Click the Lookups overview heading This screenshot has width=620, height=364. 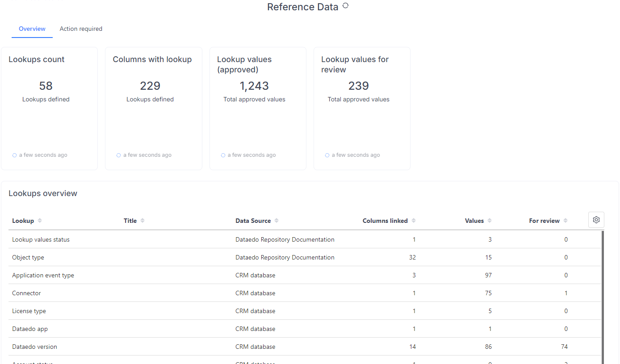[x=43, y=193]
